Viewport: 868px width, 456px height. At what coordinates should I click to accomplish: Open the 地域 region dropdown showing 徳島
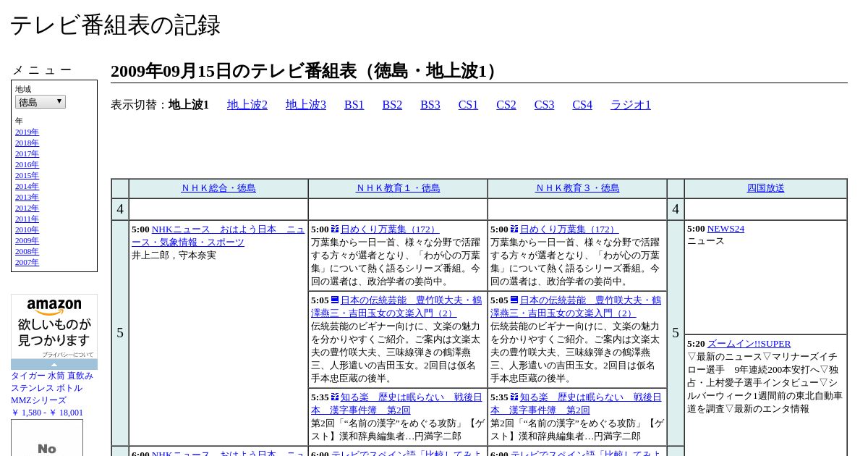pos(41,102)
